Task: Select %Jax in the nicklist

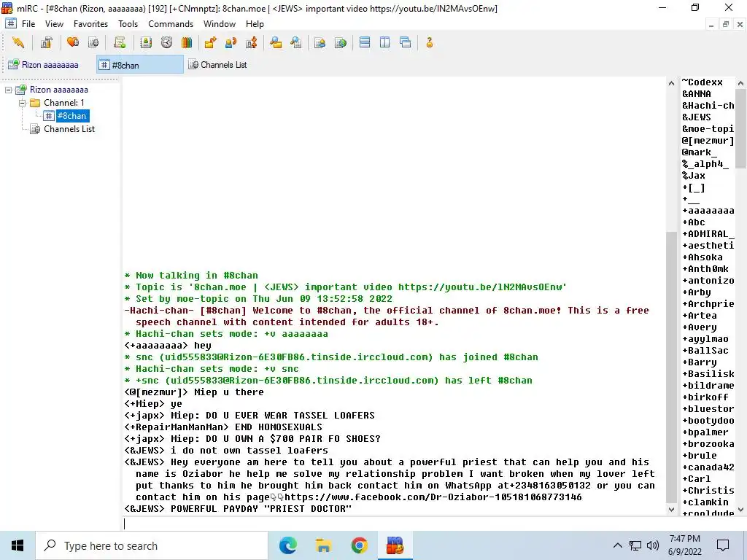Action: [x=694, y=176]
